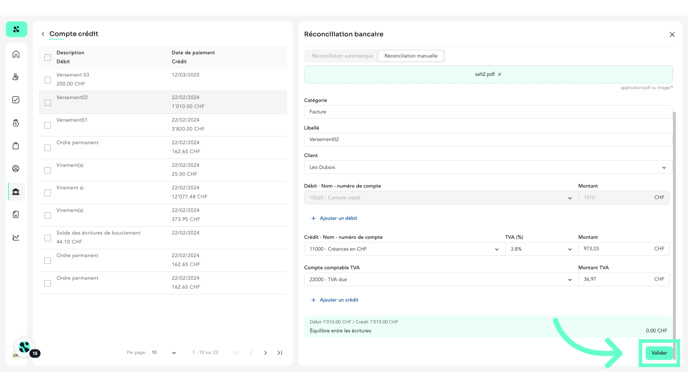
Task: Select the Versement 03 row checkbox
Action: click(47, 80)
